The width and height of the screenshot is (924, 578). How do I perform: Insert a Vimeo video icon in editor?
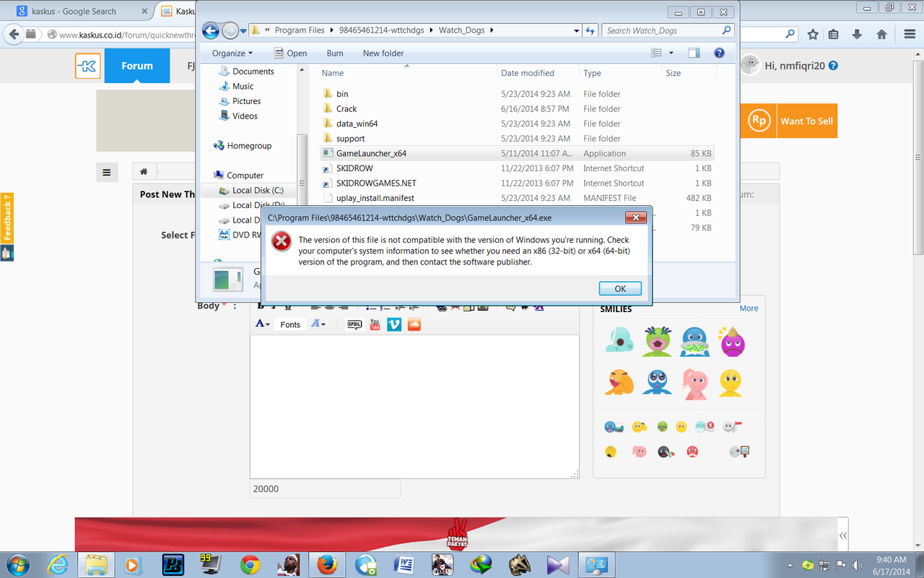pyautogui.click(x=394, y=324)
